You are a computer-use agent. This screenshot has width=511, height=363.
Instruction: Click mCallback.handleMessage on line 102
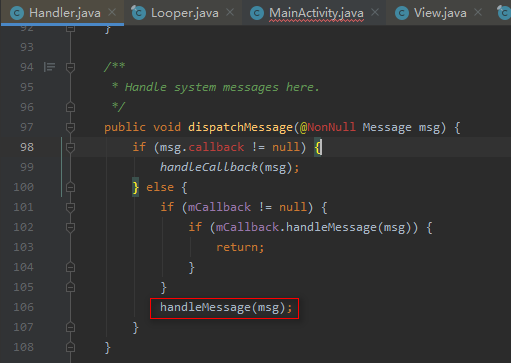click(296, 227)
